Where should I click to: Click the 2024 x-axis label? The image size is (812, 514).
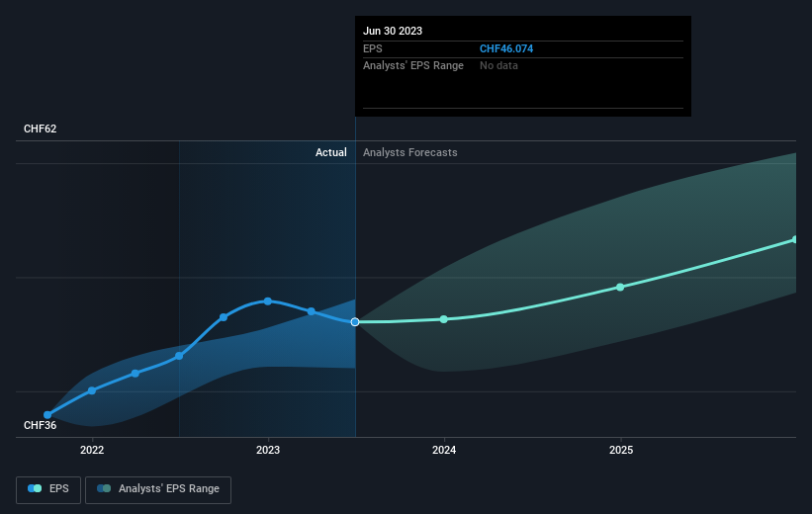(444, 451)
